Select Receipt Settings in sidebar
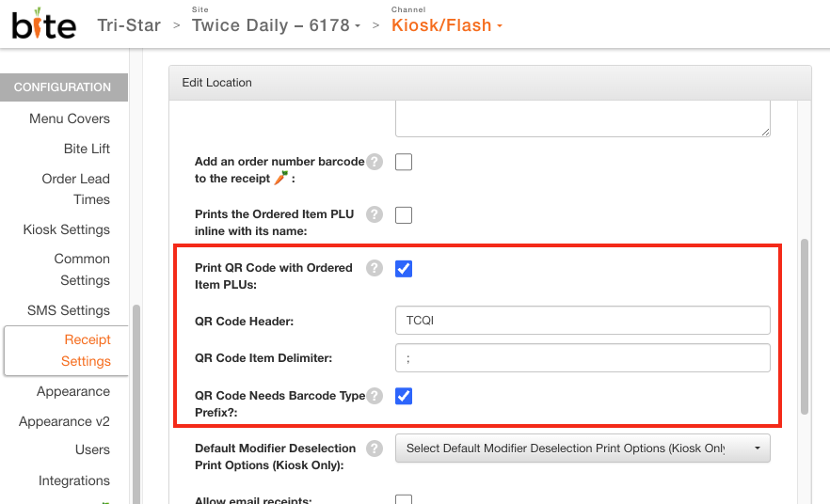830x504 pixels. click(x=86, y=350)
